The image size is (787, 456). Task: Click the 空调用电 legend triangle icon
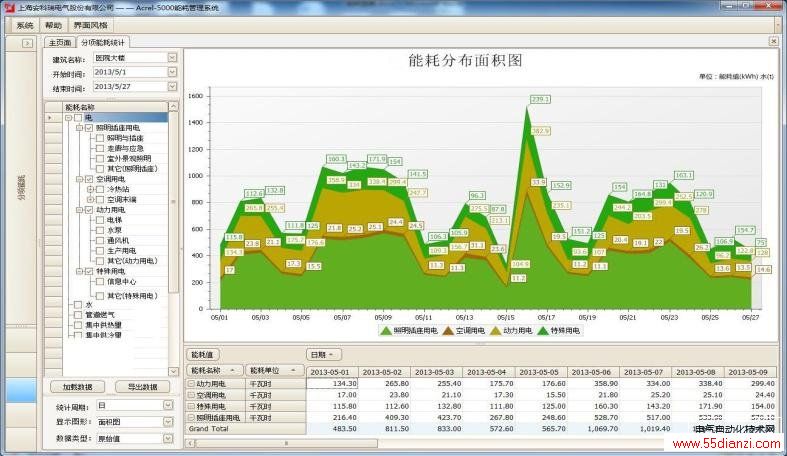pyautogui.click(x=448, y=331)
